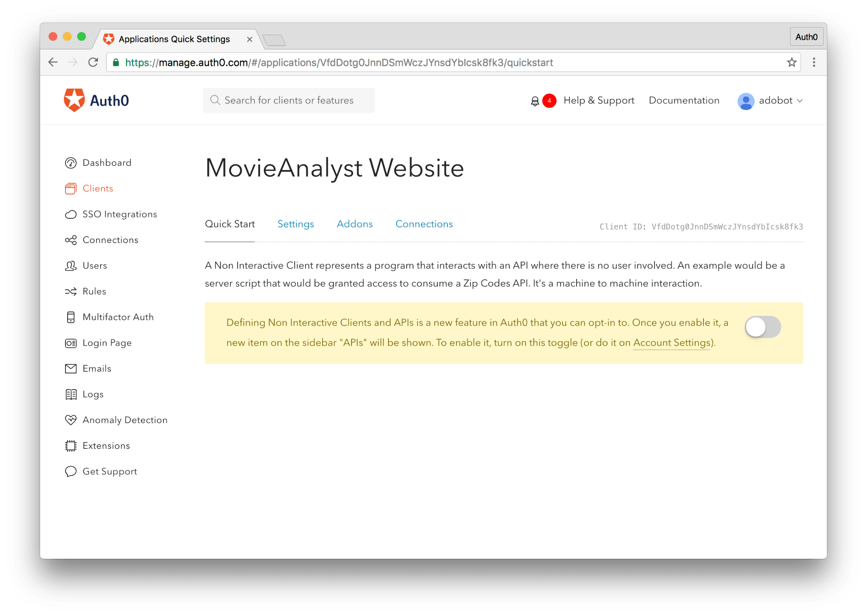
Task: Open the Multifactor Auth phone icon
Action: [x=71, y=317]
